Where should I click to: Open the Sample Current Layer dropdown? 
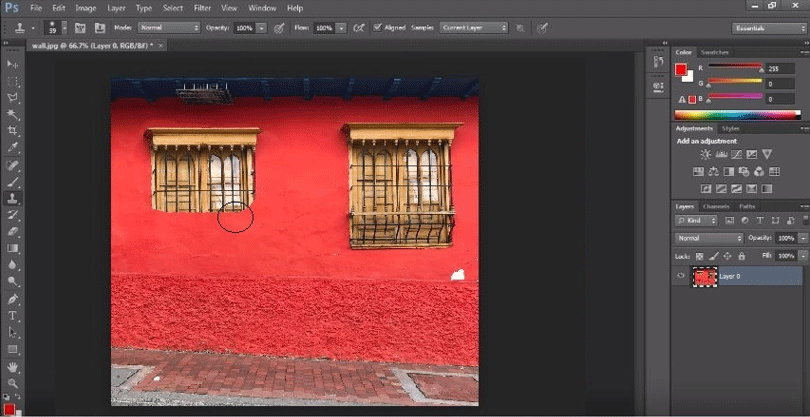pyautogui.click(x=474, y=28)
